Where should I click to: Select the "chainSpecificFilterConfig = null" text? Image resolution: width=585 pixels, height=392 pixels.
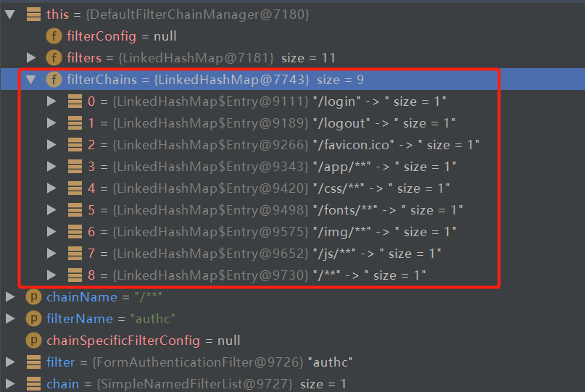tap(144, 340)
